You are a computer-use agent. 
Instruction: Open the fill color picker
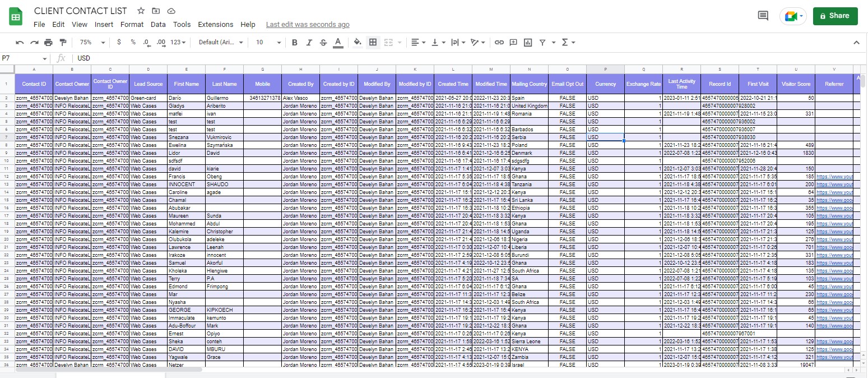358,43
